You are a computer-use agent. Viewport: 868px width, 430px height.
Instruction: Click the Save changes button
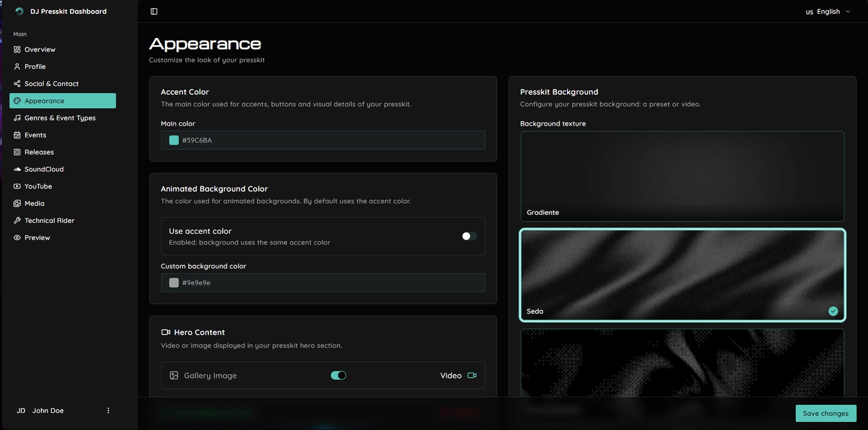[826, 413]
